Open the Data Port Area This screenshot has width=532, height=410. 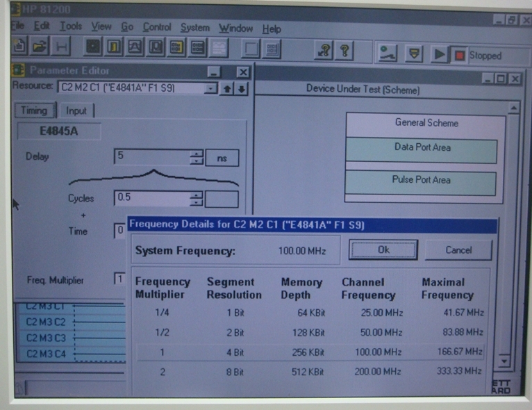(422, 150)
